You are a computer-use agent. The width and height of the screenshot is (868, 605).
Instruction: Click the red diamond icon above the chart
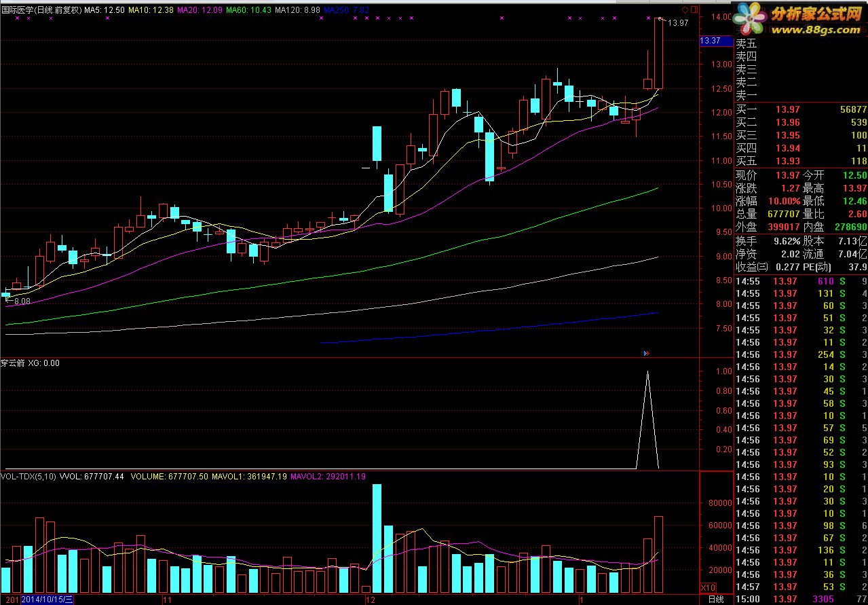tap(685, 10)
